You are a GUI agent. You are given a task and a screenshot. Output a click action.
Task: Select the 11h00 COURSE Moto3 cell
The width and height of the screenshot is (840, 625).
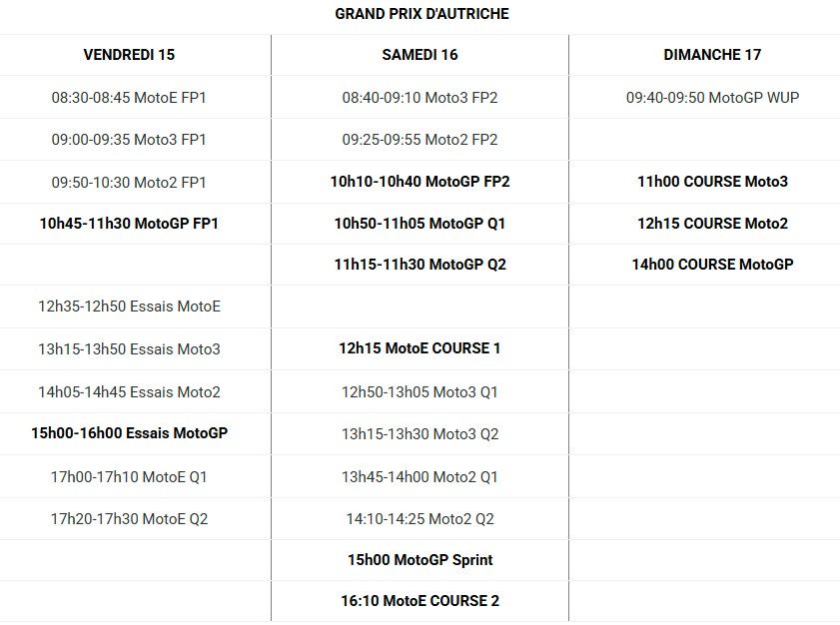pyautogui.click(x=712, y=182)
